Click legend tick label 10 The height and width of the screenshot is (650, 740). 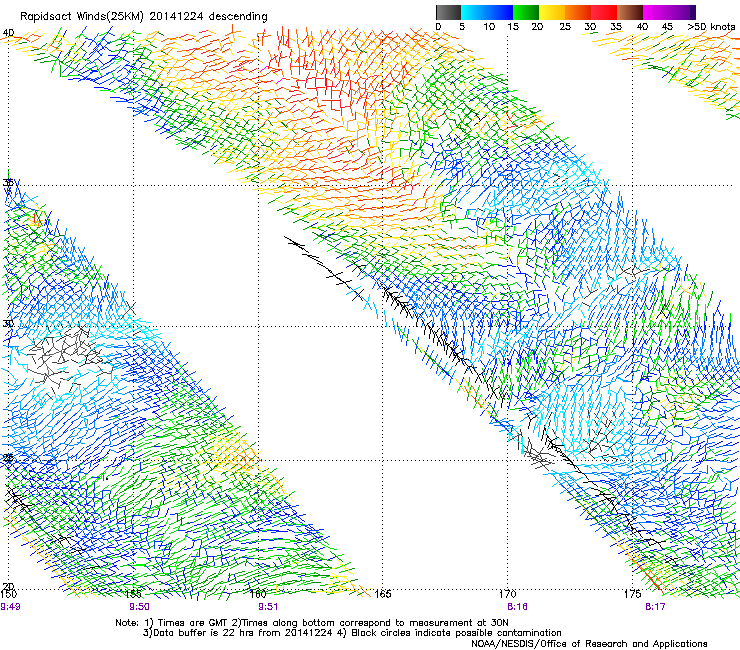[x=489, y=26]
